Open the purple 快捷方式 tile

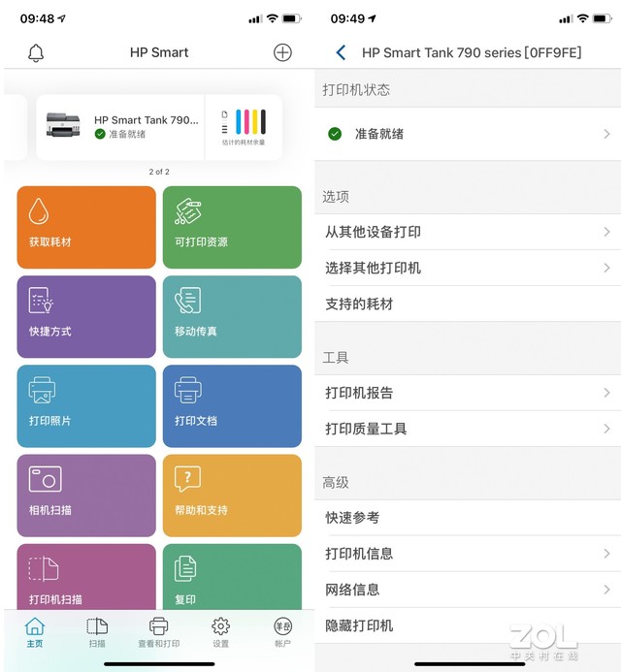pos(86,317)
